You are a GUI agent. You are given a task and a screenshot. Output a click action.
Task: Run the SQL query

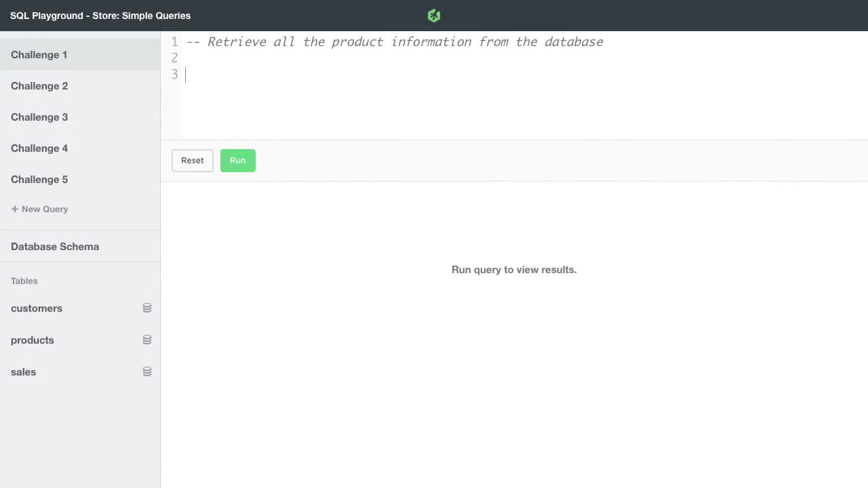point(237,160)
